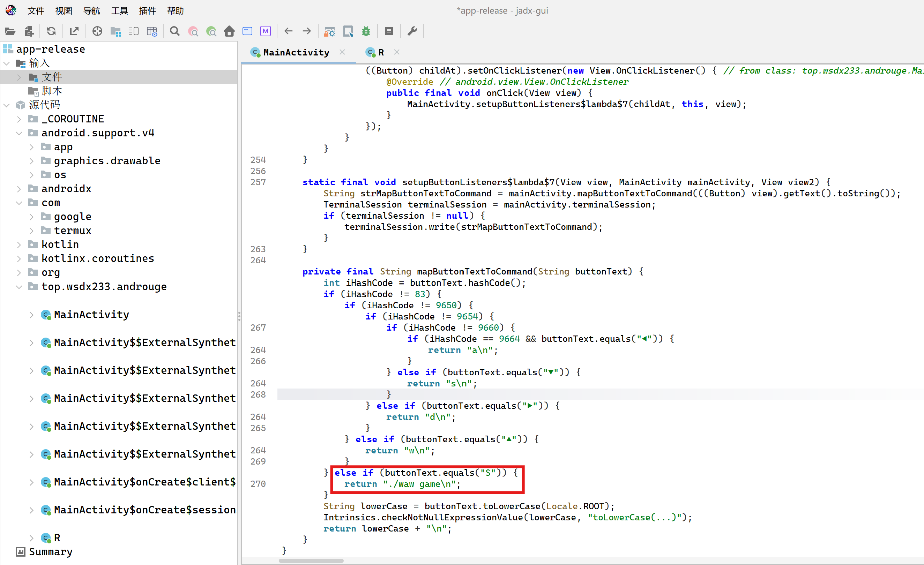The height and width of the screenshot is (565, 924).
Task: Click the text search magnifier icon
Action: pyautogui.click(x=175, y=31)
